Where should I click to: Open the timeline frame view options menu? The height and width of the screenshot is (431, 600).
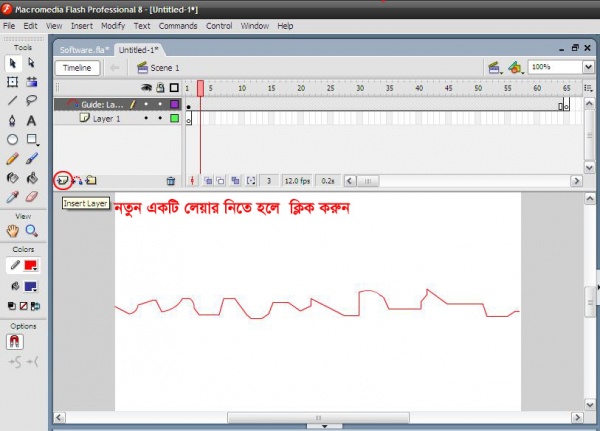point(588,88)
